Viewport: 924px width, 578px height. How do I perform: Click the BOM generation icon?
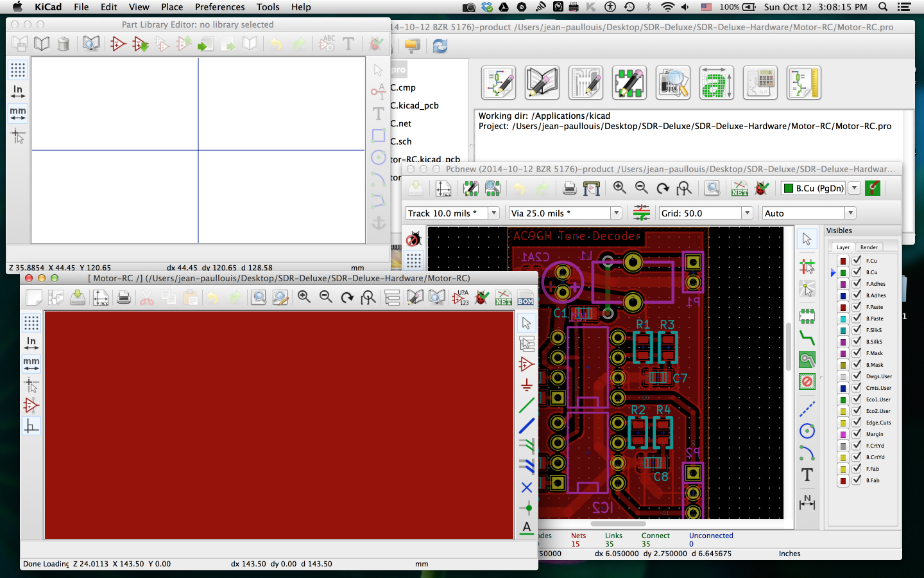click(526, 297)
